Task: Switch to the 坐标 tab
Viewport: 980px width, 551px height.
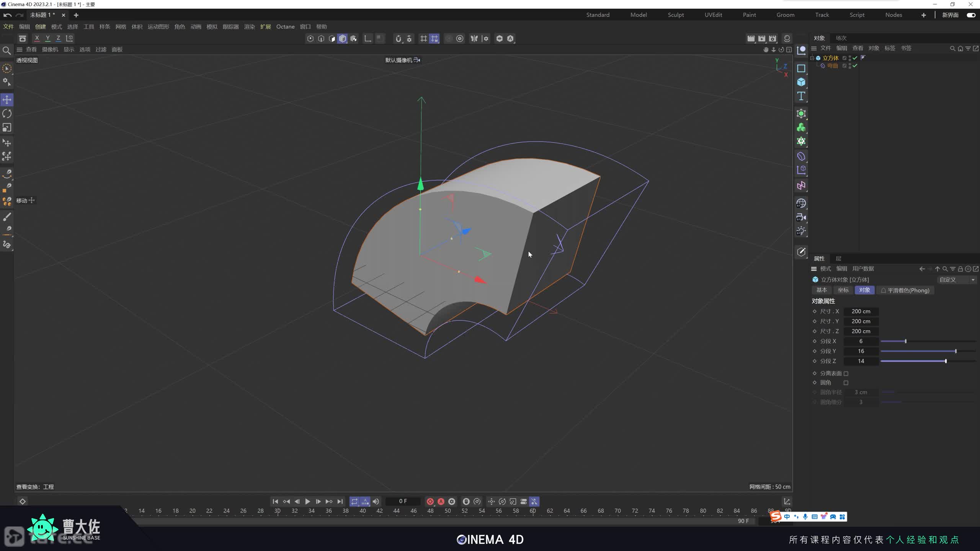Action: [843, 290]
